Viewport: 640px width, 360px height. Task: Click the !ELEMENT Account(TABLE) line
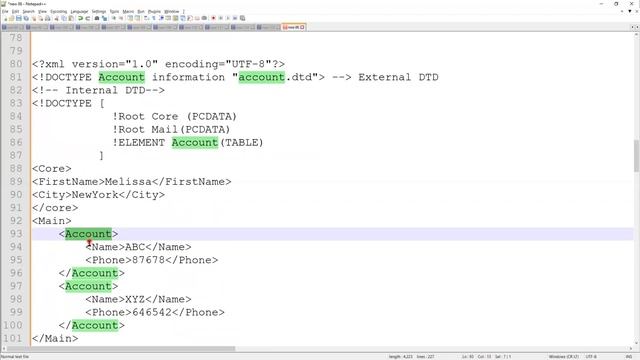point(188,142)
